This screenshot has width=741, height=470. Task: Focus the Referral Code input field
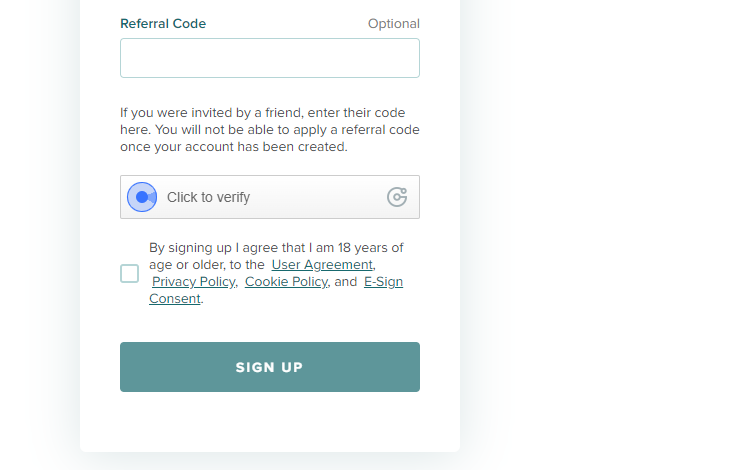coord(270,58)
